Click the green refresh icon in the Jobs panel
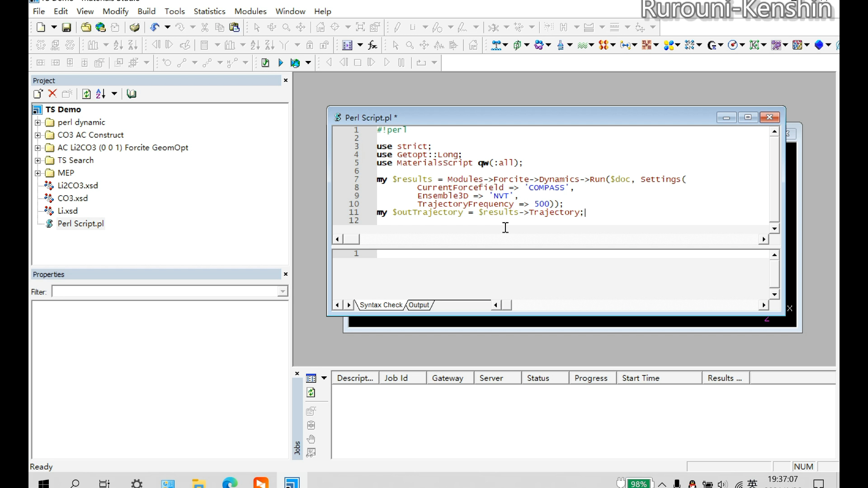 (311, 392)
